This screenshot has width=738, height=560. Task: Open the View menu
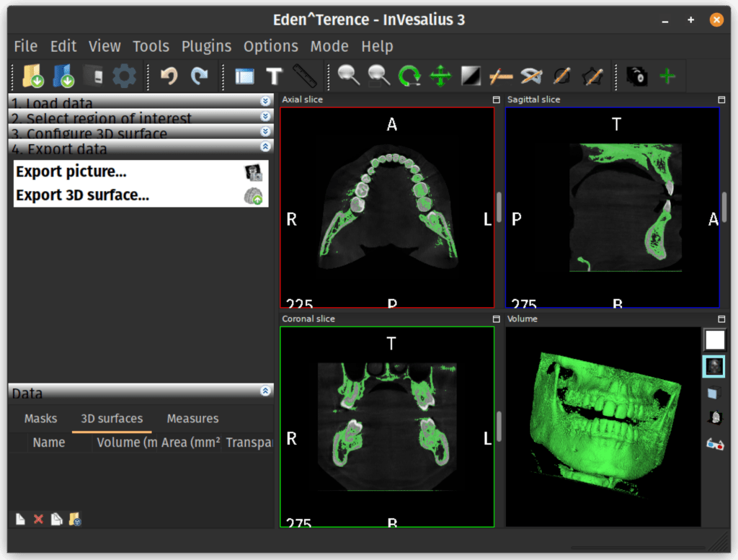pos(105,46)
